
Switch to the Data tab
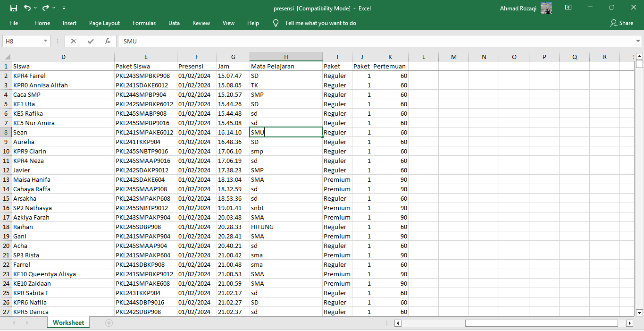(x=174, y=23)
